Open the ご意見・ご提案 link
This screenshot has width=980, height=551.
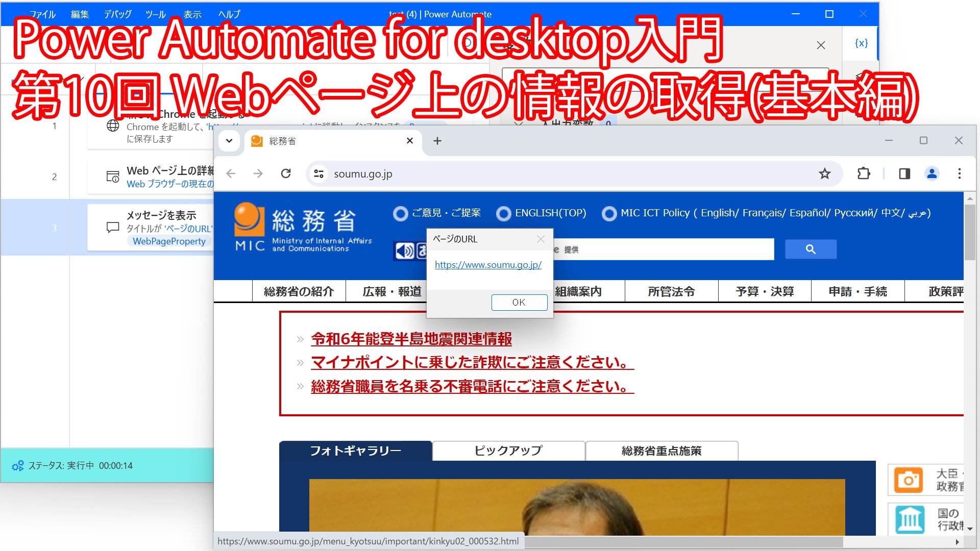coord(446,213)
